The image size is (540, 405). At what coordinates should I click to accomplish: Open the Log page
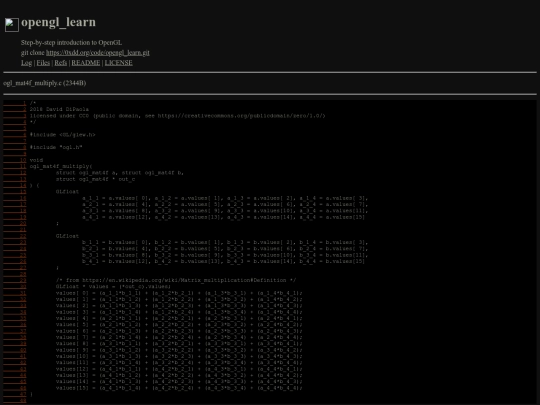(27, 63)
